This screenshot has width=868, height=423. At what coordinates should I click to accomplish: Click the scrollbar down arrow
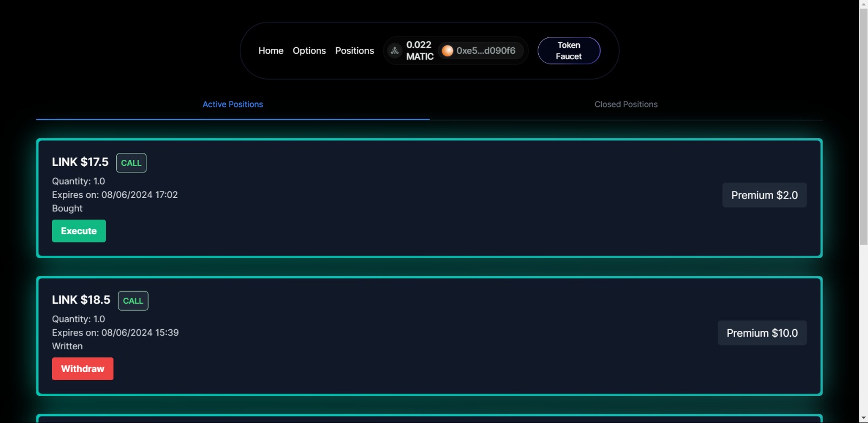click(864, 419)
